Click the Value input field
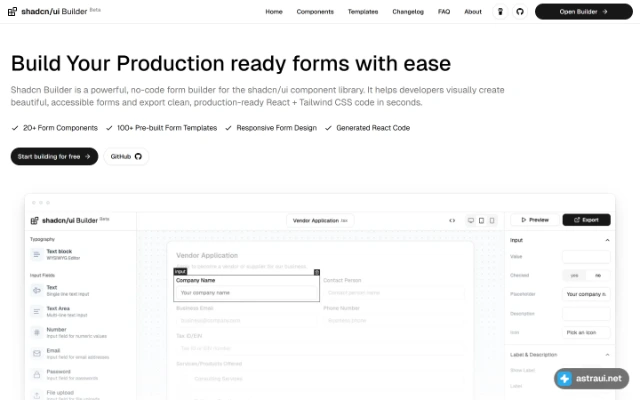640x400 pixels. [x=586, y=257]
